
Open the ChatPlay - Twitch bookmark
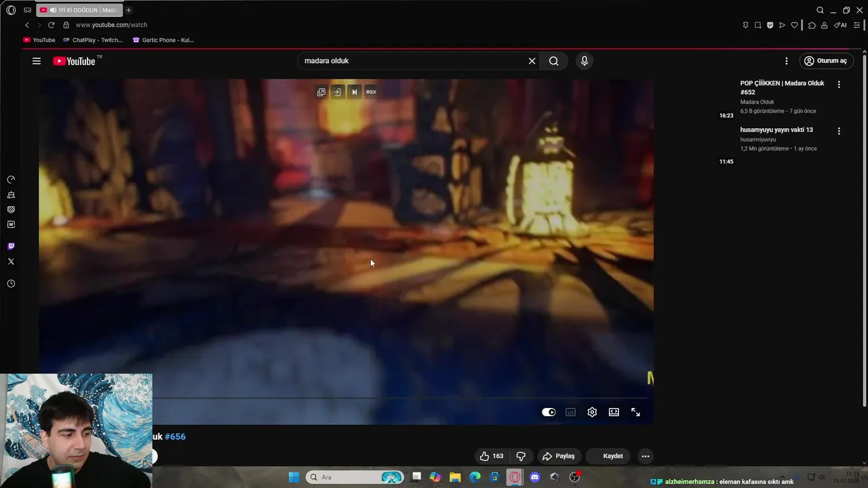pyautogui.click(x=93, y=40)
